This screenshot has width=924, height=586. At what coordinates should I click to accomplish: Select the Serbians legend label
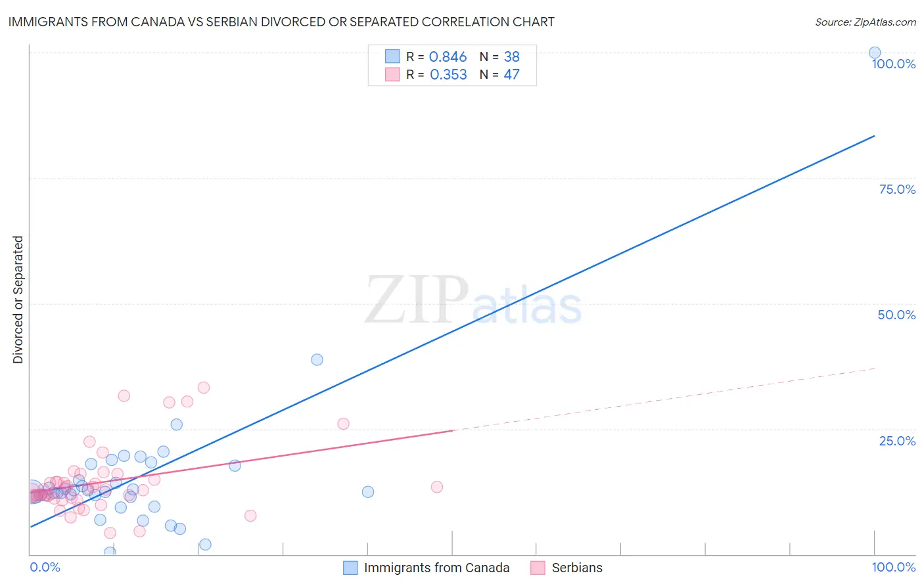point(577,568)
